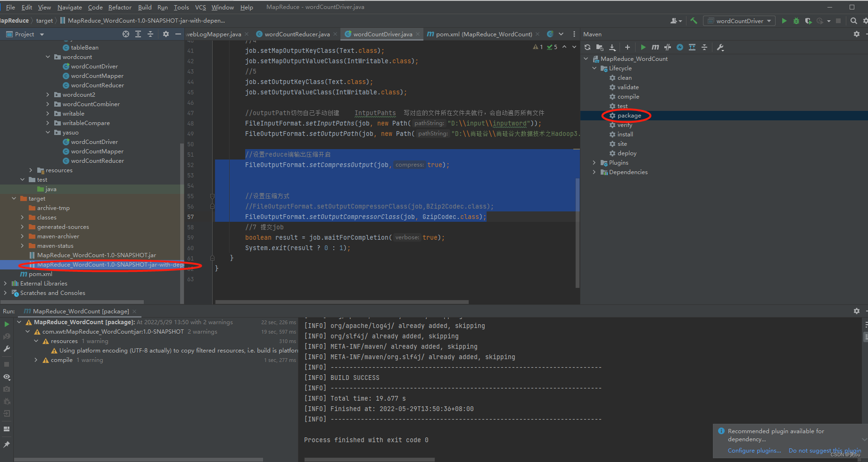Run the project with the Debug bug icon

pos(796,21)
